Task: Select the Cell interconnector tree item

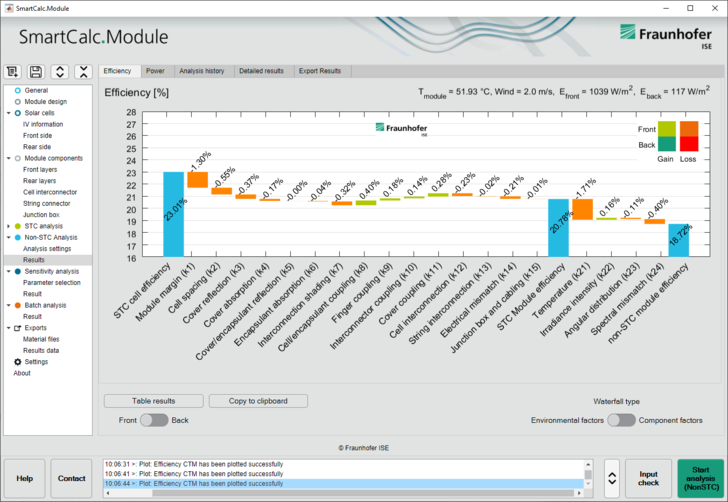Action: point(48,192)
